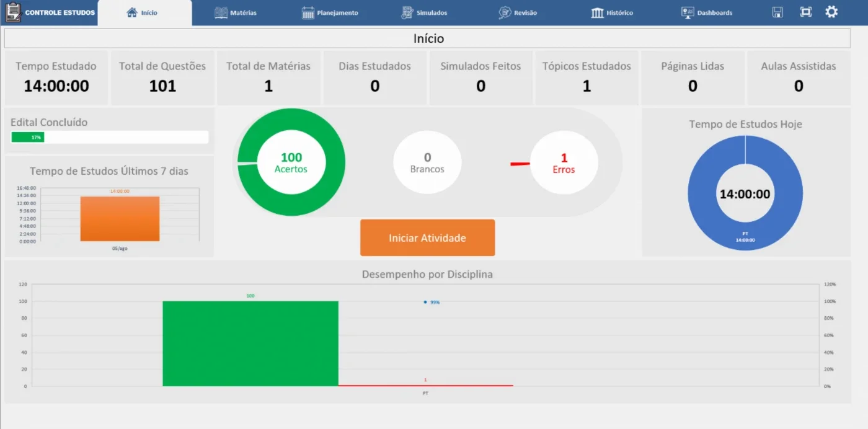
Task: Click the green 100 bar in Desempenho chart
Action: 250,343
